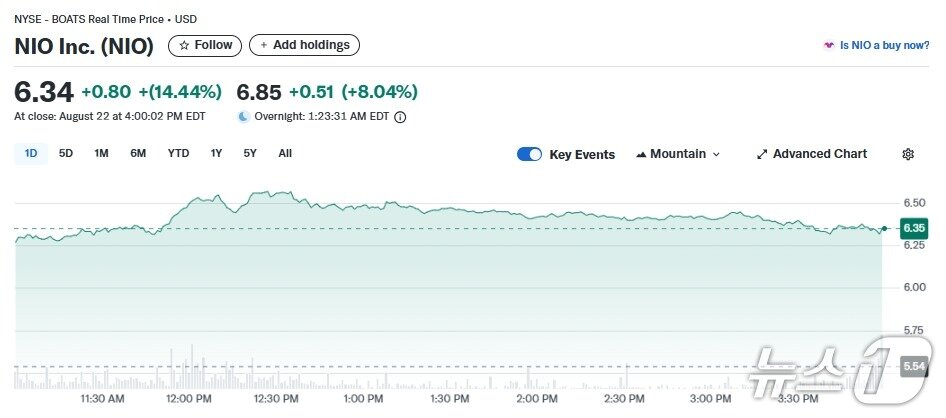Switch chart to 5Y range
946x418 pixels.
tap(250, 153)
